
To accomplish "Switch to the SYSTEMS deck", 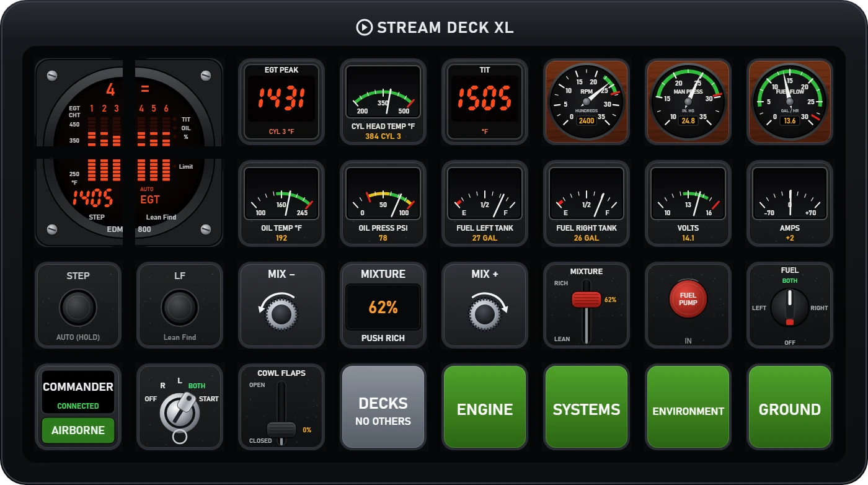I will [x=587, y=407].
